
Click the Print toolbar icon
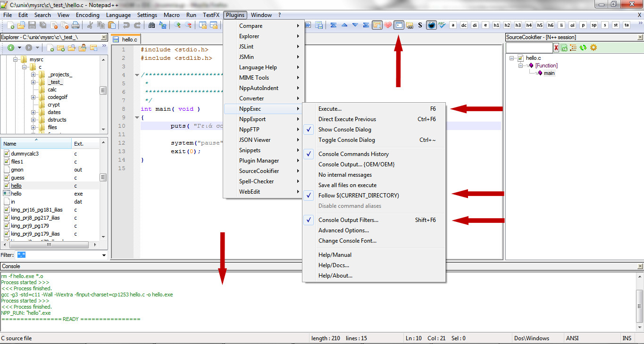[x=75, y=25]
